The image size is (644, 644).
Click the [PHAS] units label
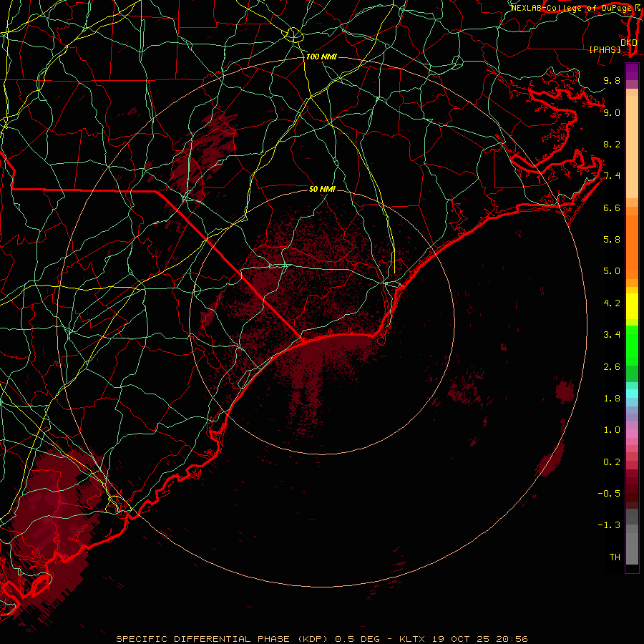605,49
